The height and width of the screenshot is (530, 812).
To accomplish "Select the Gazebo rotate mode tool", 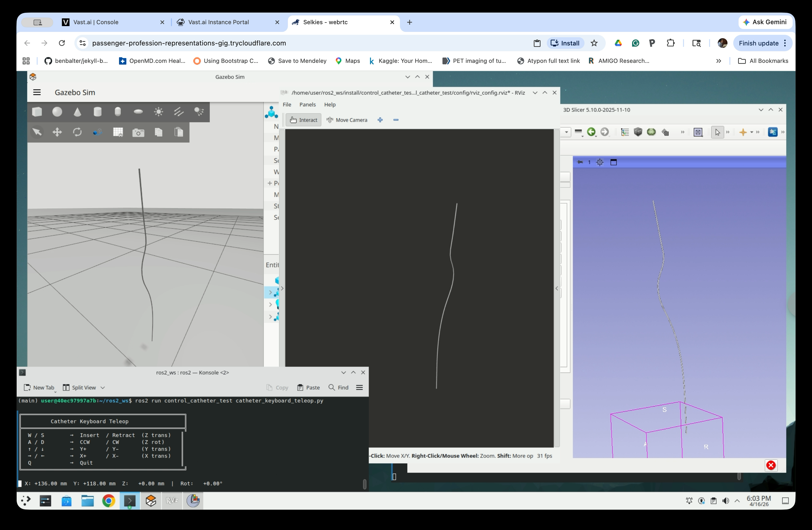I will 78,132.
